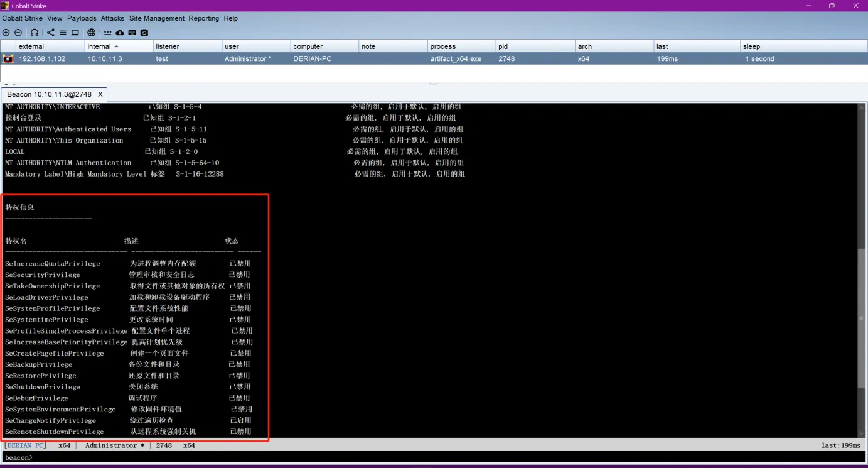Open the Reporting menu
The height and width of the screenshot is (468, 868).
204,18
